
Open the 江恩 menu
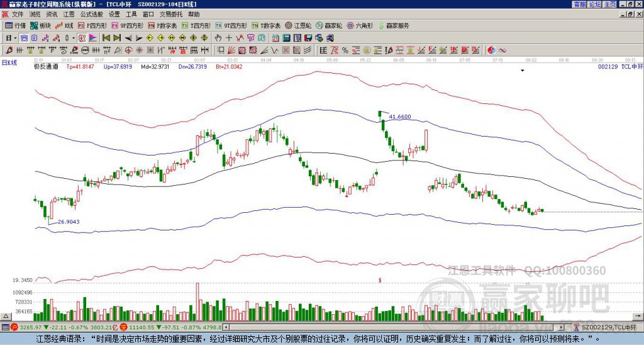(69, 14)
